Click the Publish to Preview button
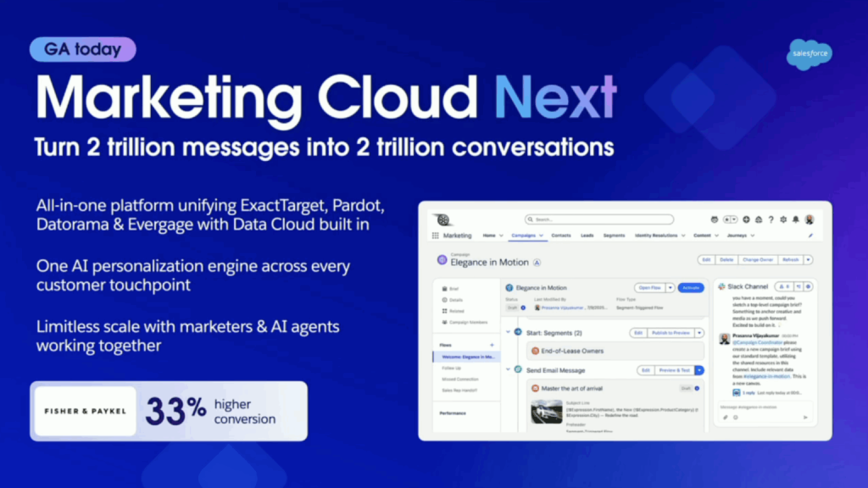 [670, 333]
